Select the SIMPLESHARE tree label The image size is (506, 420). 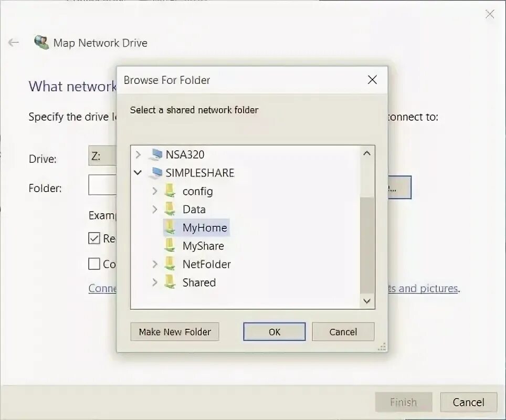[200, 173]
